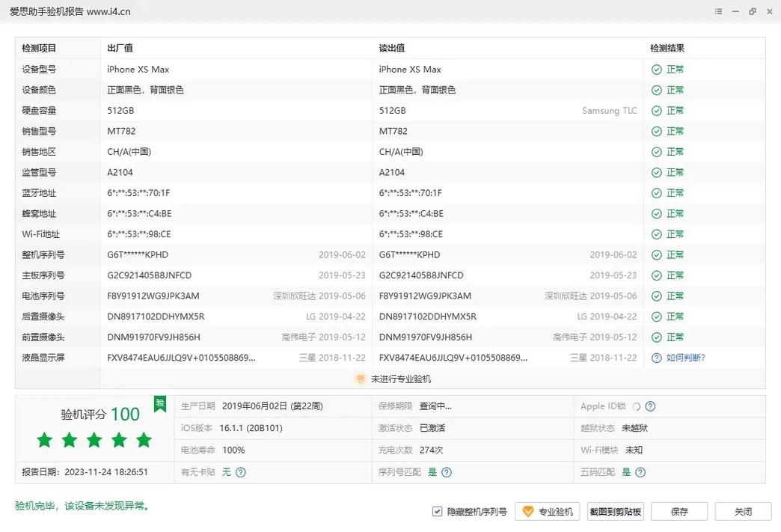The height and width of the screenshot is (532, 781).
Task: Click the help icon beside 有无卡贴
Action: (239, 471)
